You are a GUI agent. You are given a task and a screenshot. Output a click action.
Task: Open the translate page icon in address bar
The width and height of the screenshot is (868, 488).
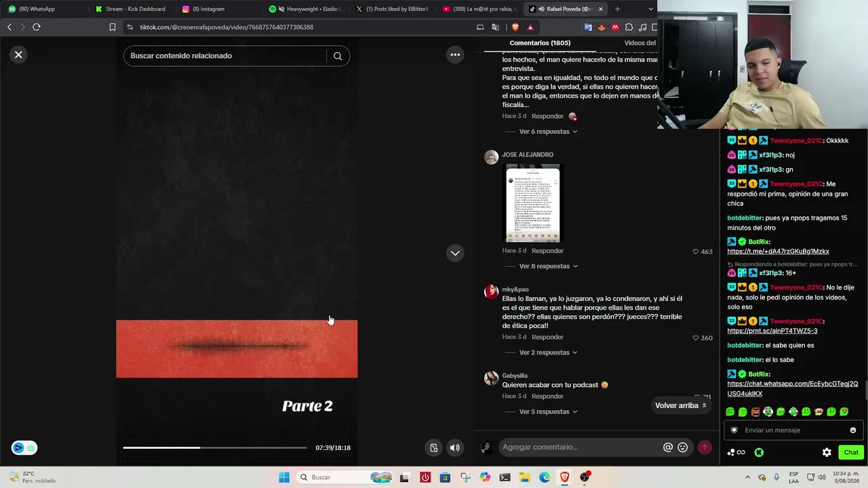pyautogui.click(x=496, y=27)
